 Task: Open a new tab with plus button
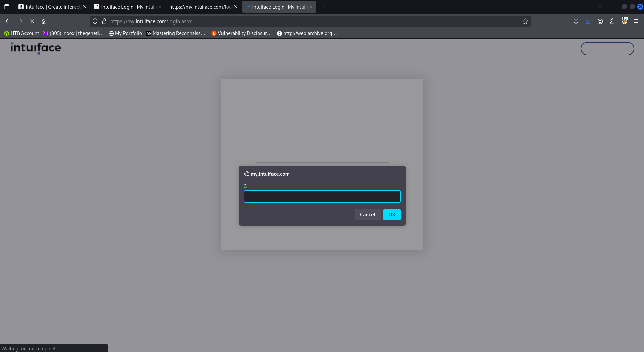point(324,7)
